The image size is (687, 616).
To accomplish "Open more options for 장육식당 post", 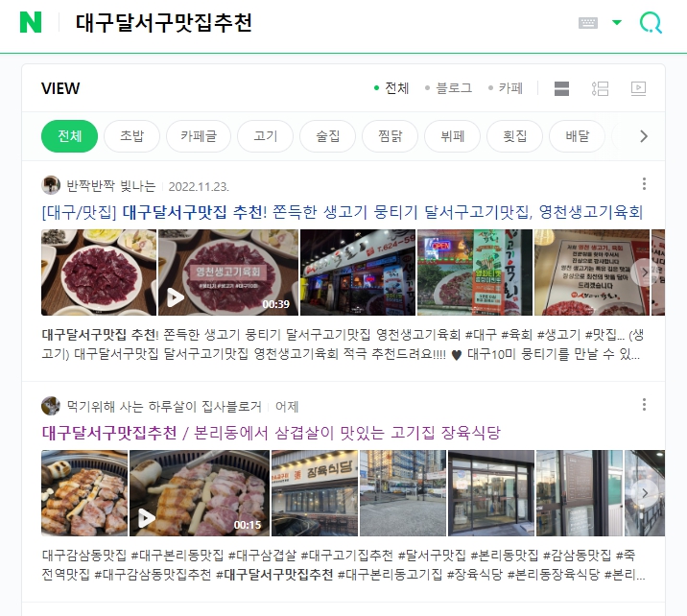I will point(644,404).
